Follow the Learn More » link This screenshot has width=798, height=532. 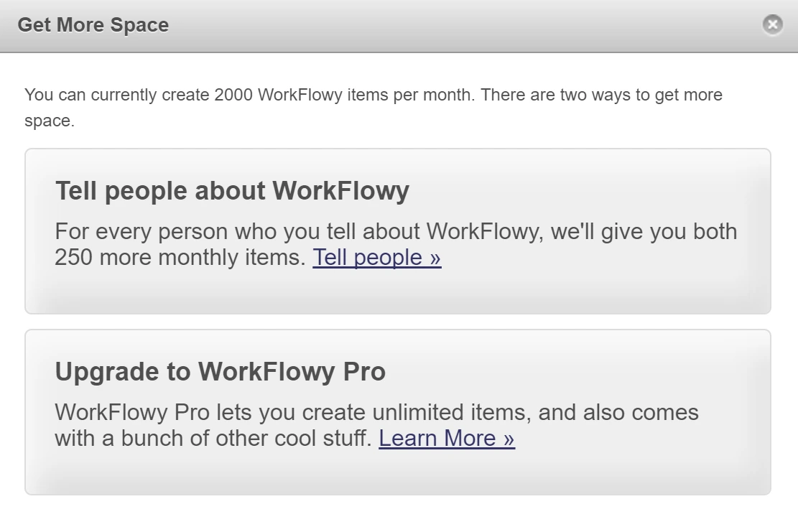pos(447,438)
